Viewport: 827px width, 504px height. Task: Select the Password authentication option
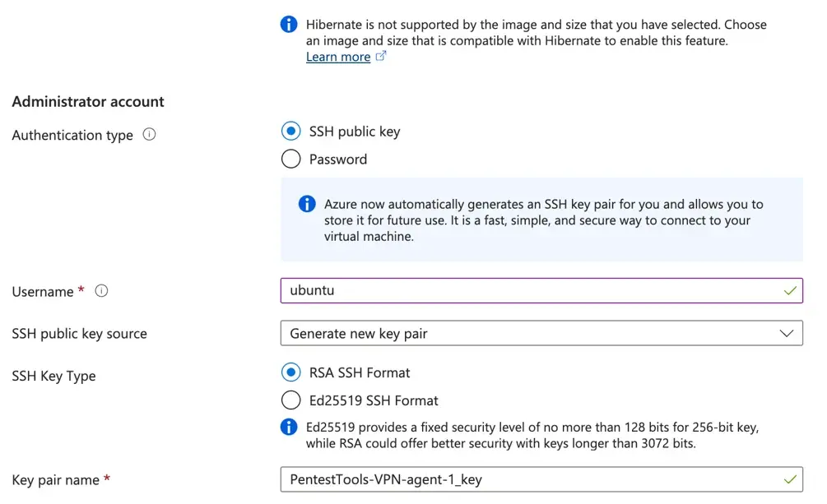(x=291, y=159)
